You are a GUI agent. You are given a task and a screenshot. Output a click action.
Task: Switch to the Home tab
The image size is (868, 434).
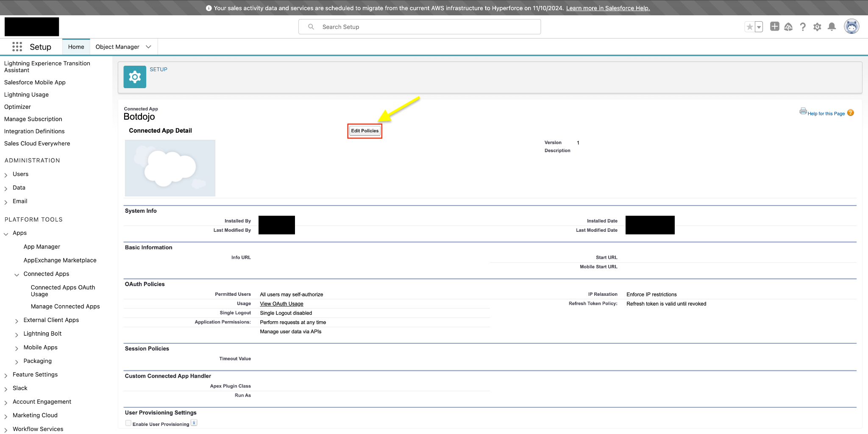coord(76,47)
